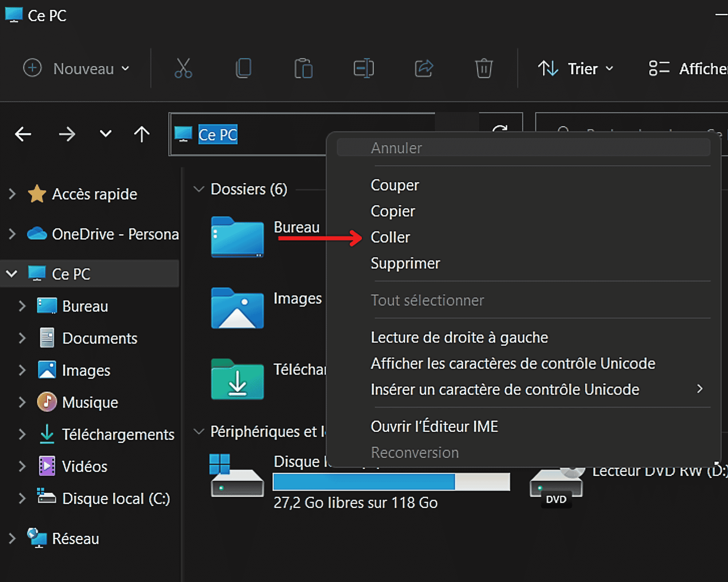This screenshot has height=582, width=728.
Task: Click '27,2 Go libres sur 118 Go' text
Action: (x=356, y=503)
